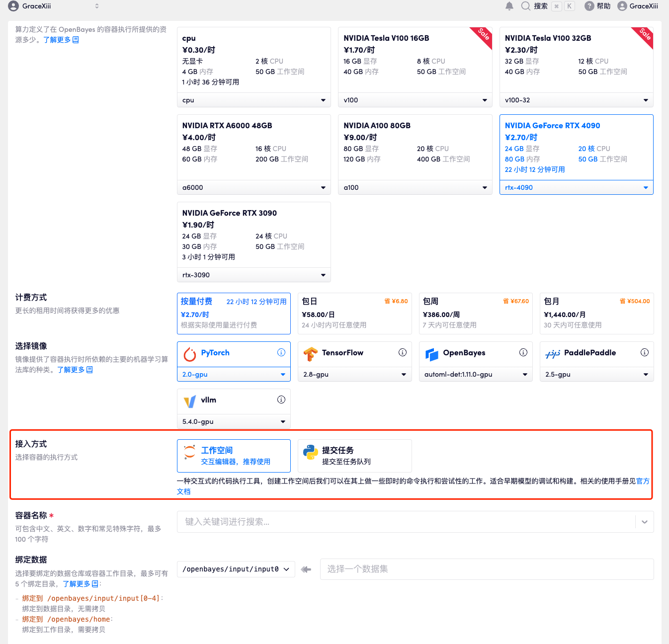Image resolution: width=669 pixels, height=644 pixels.
Task: Select the 包周 weekly billing card
Action: pos(476,314)
